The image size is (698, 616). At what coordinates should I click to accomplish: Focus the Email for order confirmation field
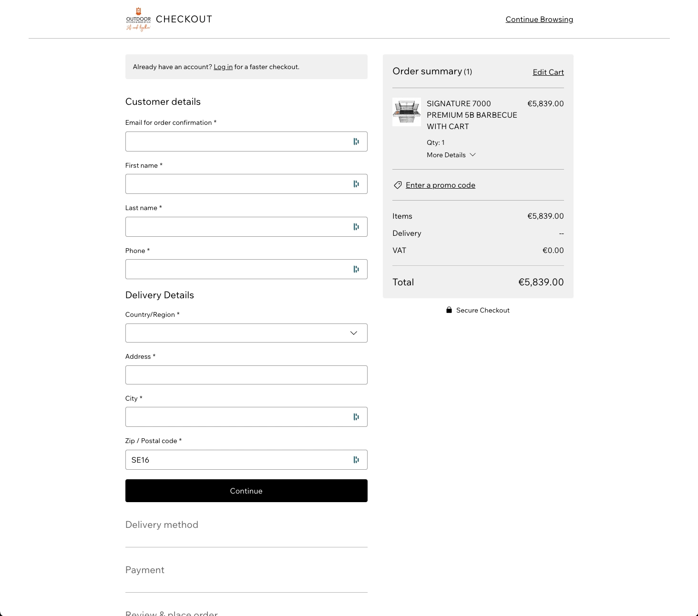(246, 141)
